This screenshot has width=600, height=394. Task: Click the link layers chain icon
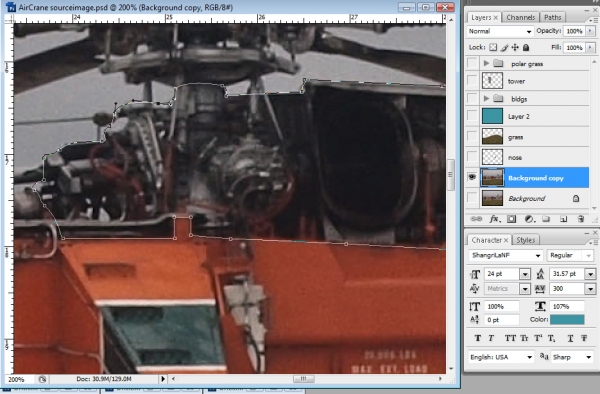click(x=476, y=219)
